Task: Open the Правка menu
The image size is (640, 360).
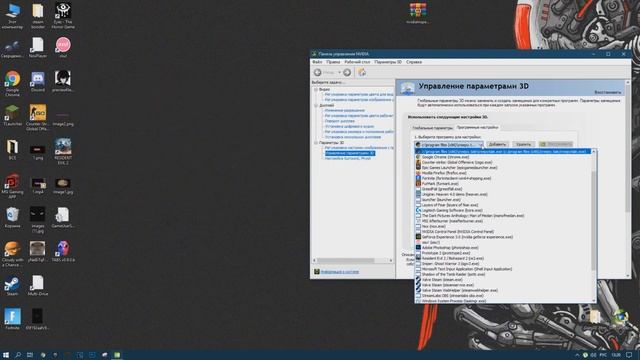Action: pos(333,62)
